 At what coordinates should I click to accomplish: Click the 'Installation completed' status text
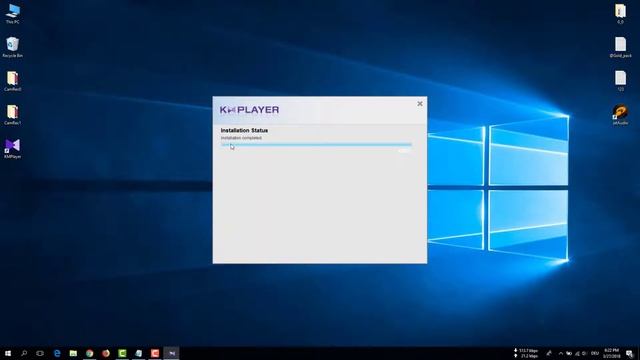[241, 138]
